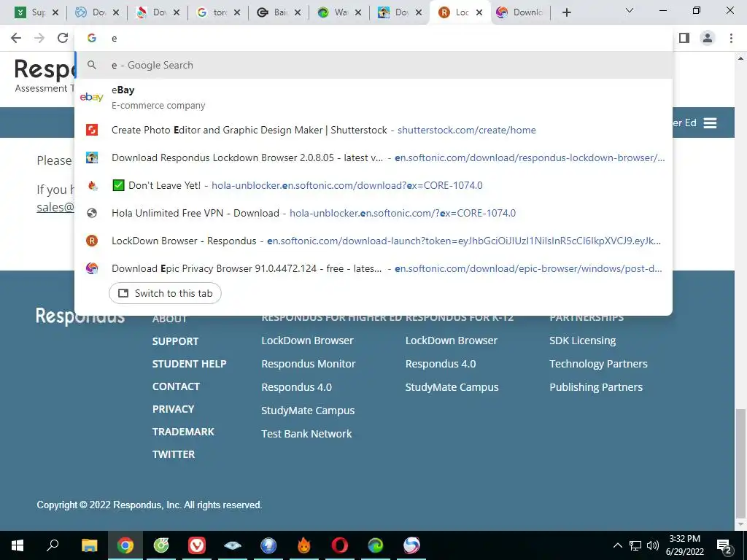Open K-12 StudyMate Campus link
Image resolution: width=747 pixels, height=560 pixels.
pos(452,387)
